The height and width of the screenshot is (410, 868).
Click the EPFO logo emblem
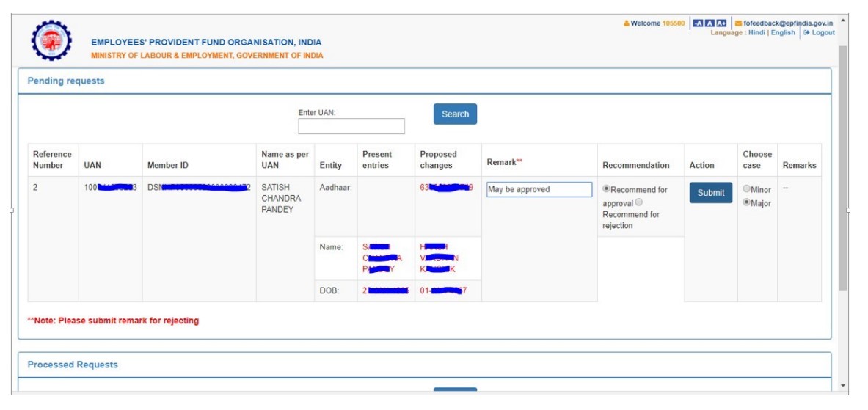[x=52, y=41]
